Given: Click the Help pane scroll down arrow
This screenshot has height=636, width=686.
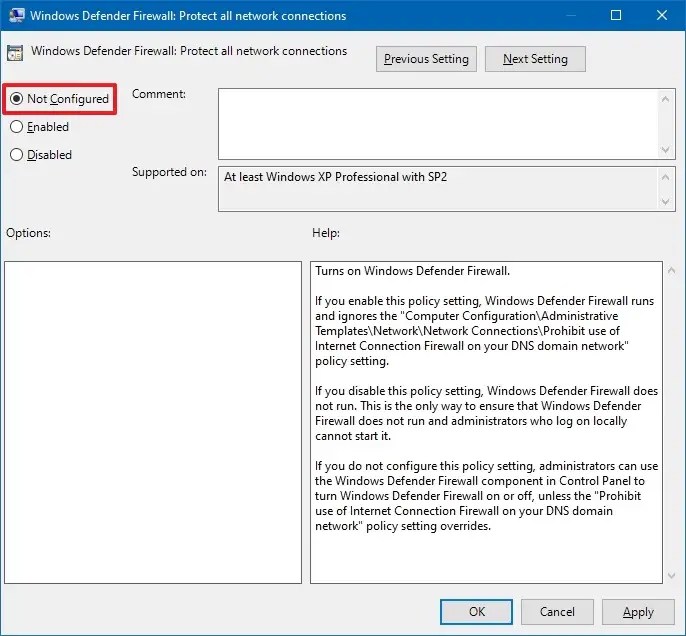Looking at the screenshot, I should (x=672, y=576).
